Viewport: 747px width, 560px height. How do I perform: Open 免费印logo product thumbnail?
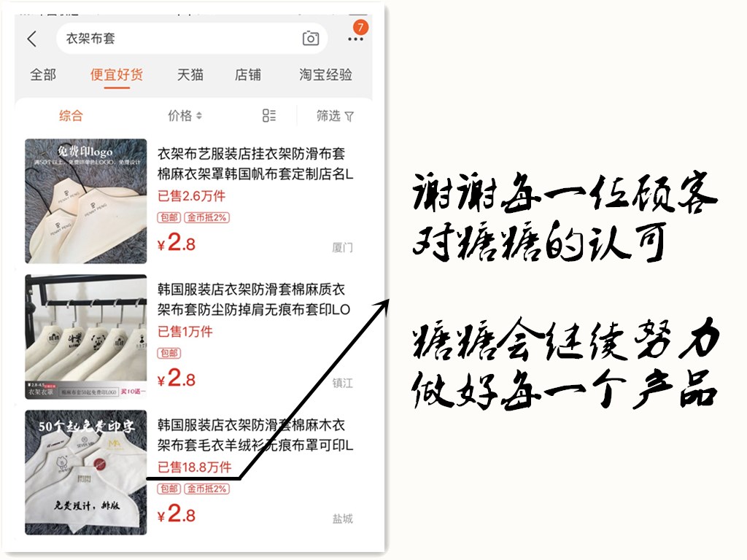pyautogui.click(x=86, y=201)
